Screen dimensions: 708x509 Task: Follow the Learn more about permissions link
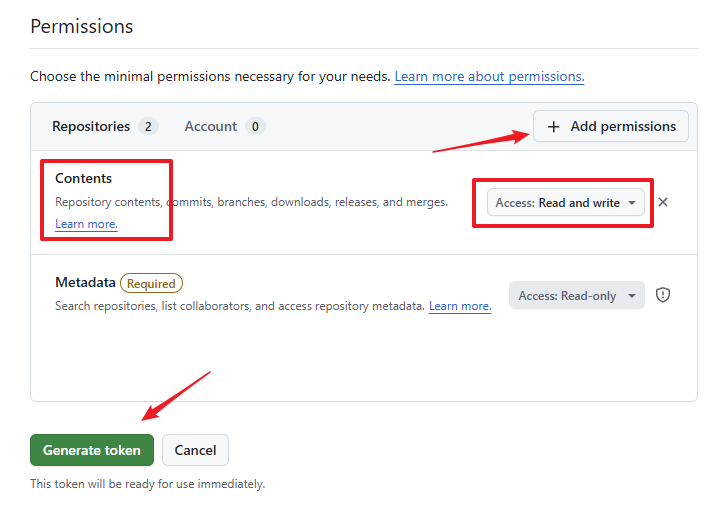[489, 77]
